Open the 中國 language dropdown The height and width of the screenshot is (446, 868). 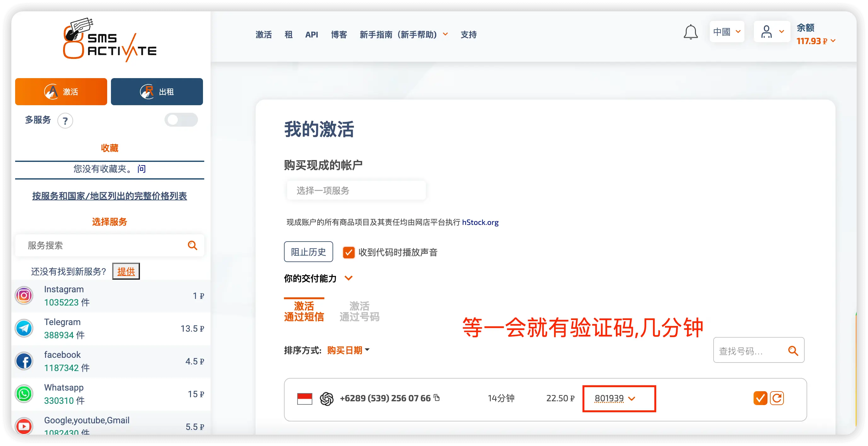pyautogui.click(x=726, y=32)
